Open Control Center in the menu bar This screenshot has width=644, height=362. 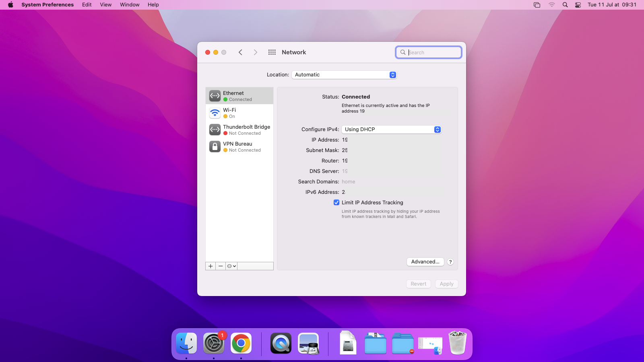(578, 5)
